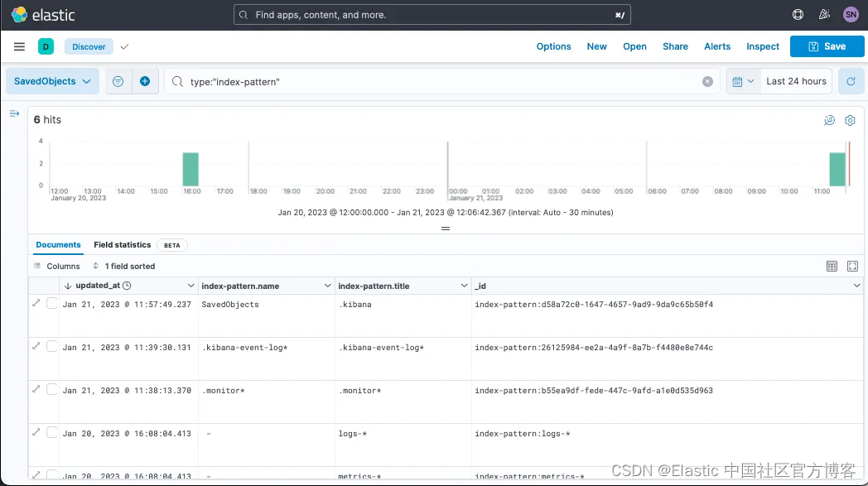Open _id column header menu
This screenshot has height=486, width=868.
(x=856, y=286)
